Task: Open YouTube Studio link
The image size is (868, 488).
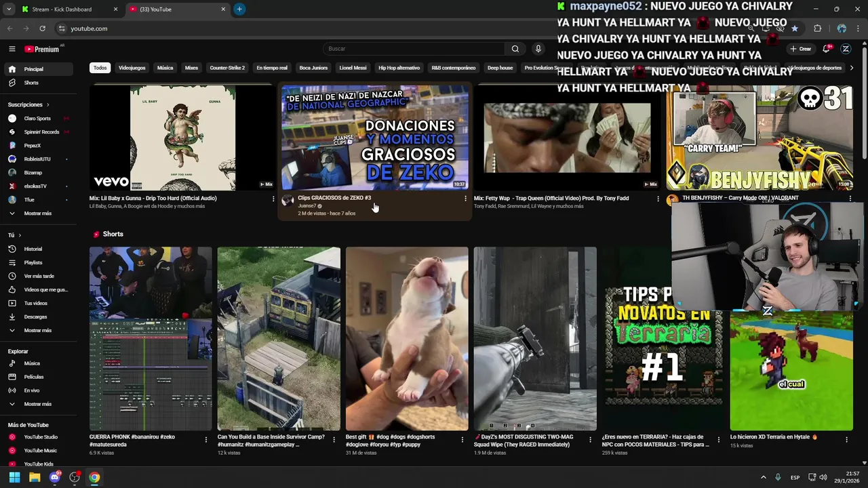Action: point(39,437)
